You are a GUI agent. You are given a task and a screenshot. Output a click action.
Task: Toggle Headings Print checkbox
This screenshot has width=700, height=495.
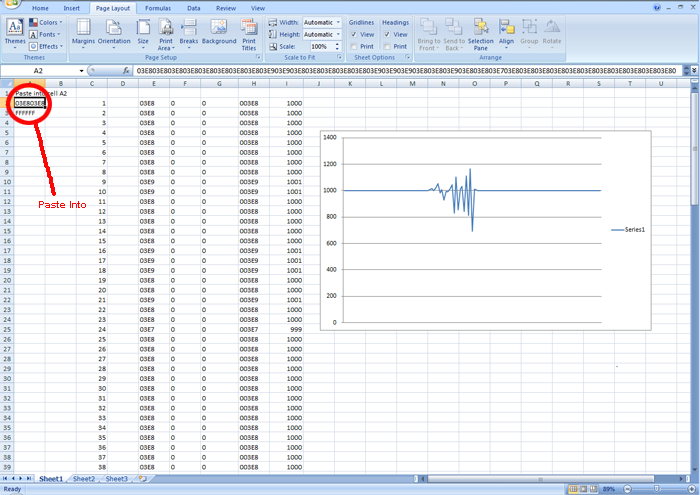[387, 46]
